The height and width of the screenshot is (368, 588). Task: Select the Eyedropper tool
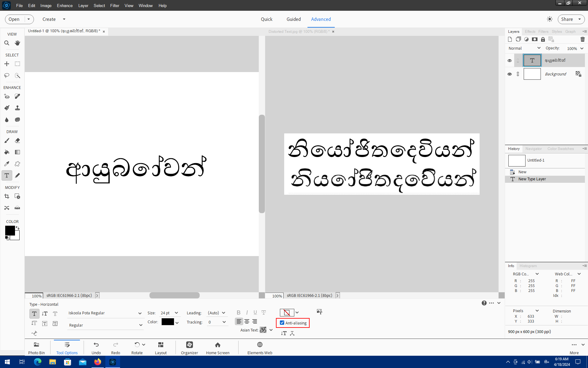click(x=6, y=163)
